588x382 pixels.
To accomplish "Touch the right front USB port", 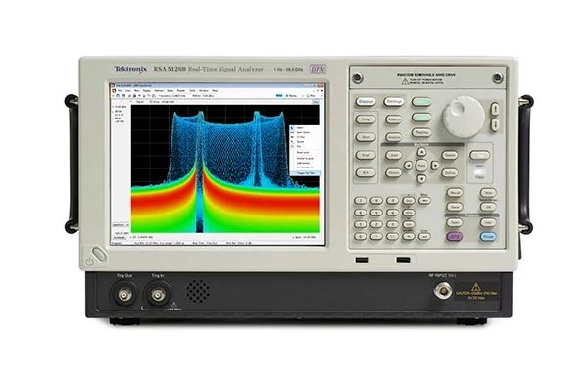I will click(x=403, y=260).
